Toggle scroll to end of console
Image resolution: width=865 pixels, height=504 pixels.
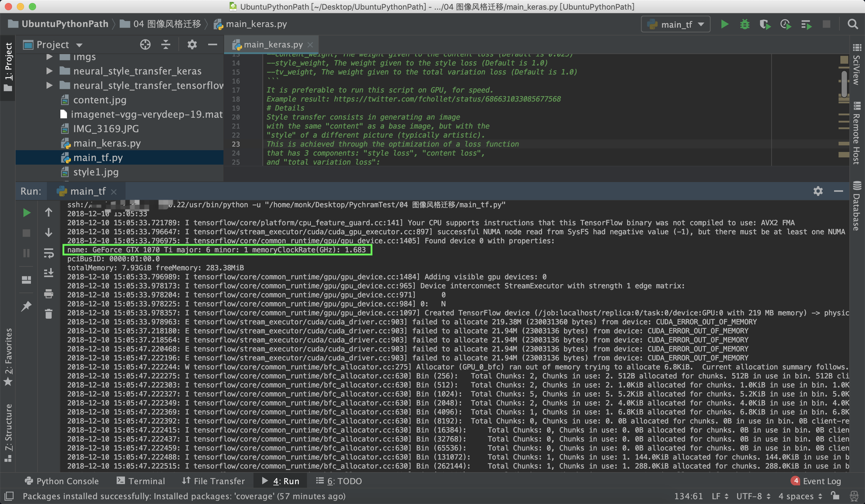[x=48, y=273]
